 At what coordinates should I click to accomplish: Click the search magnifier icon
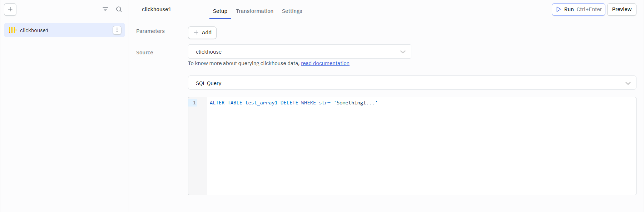[x=119, y=9]
